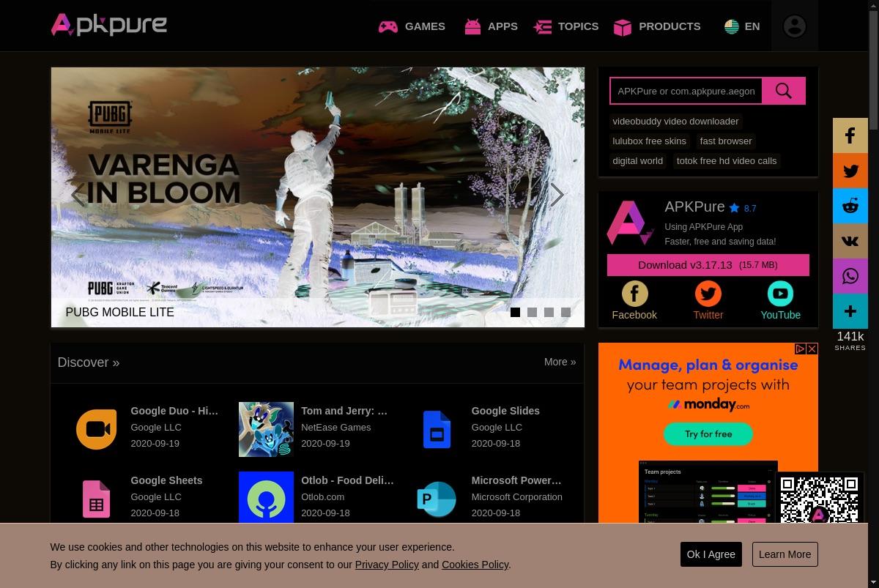Click the More » link in Discover
The width and height of the screenshot is (879, 588).
pyautogui.click(x=560, y=362)
